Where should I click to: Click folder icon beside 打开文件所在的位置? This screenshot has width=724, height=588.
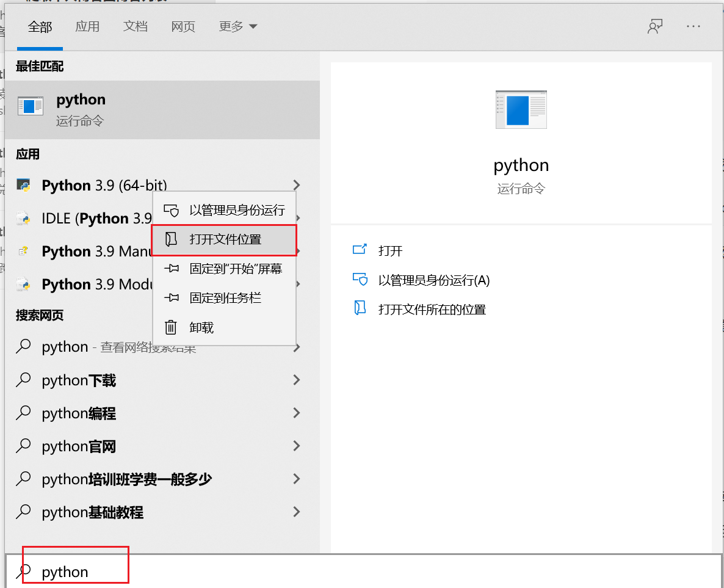tap(360, 308)
